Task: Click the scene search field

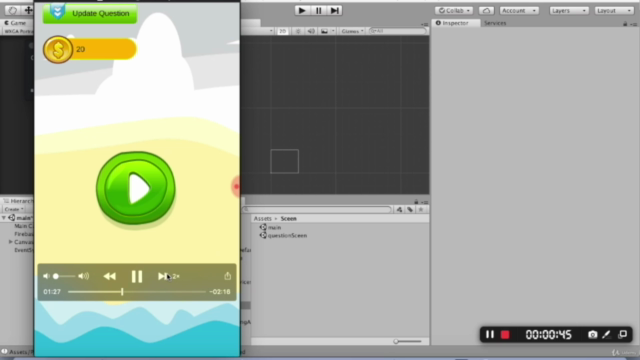Action: tap(398, 31)
